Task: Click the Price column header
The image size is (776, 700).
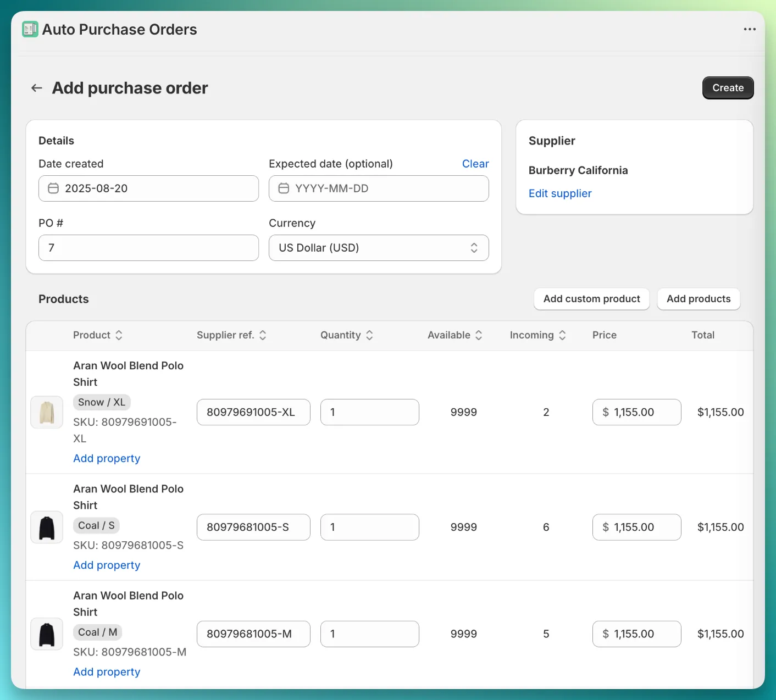Action: (x=605, y=335)
